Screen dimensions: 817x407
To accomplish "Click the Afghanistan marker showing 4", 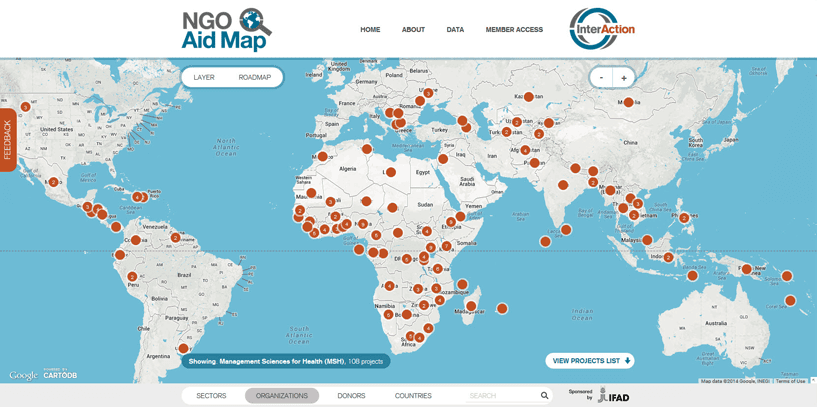I will (525, 150).
